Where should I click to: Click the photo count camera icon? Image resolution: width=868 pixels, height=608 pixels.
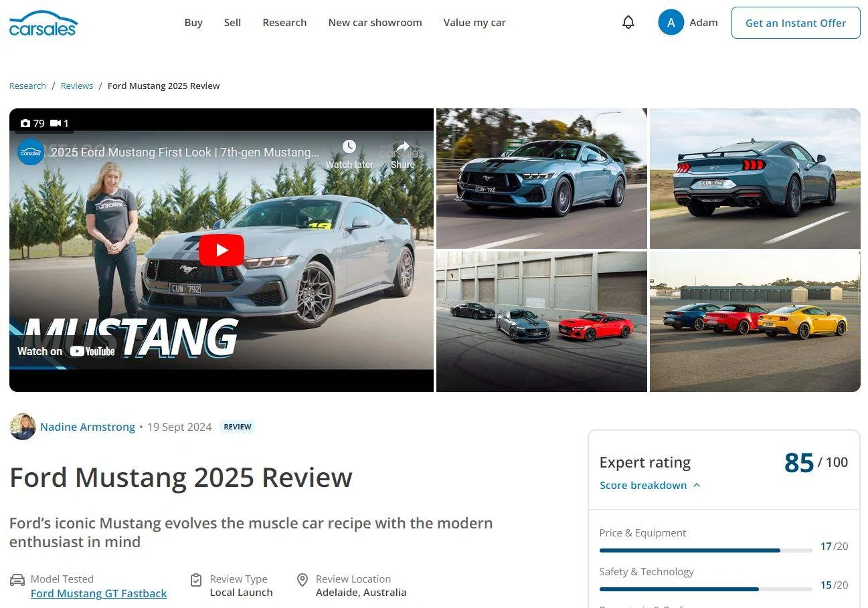[x=25, y=123]
